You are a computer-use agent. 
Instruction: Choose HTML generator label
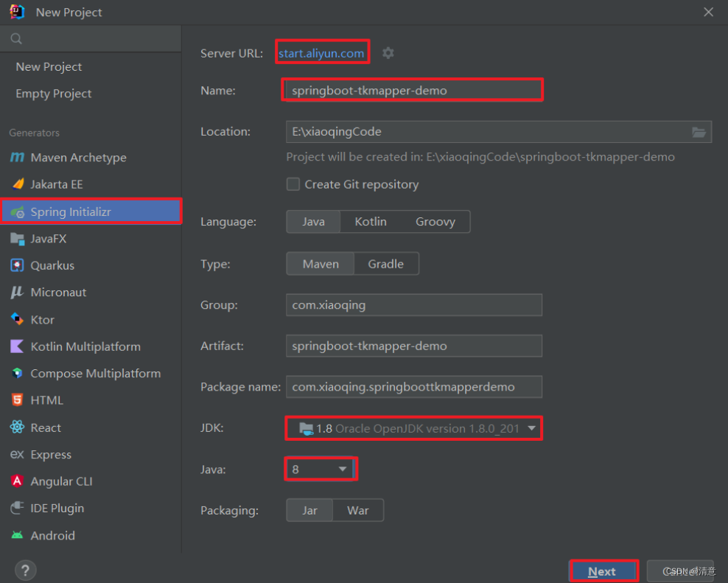[x=46, y=400]
